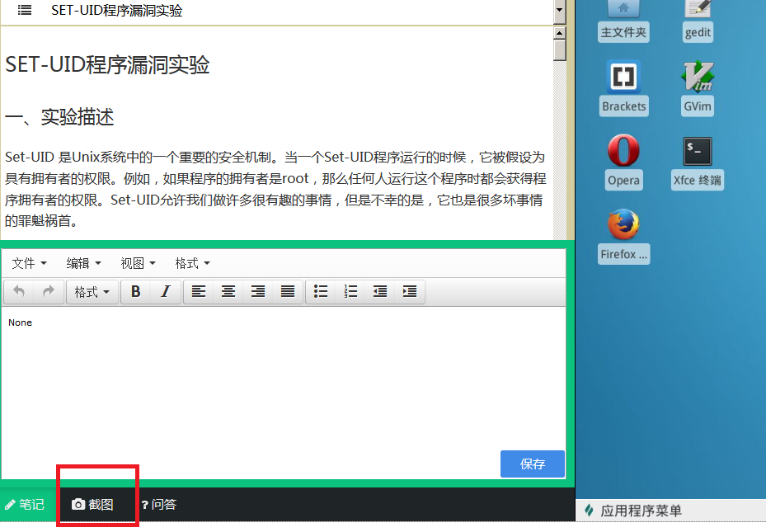Open the 问答 Q&A tab
This screenshot has height=532, width=766.
[159, 504]
